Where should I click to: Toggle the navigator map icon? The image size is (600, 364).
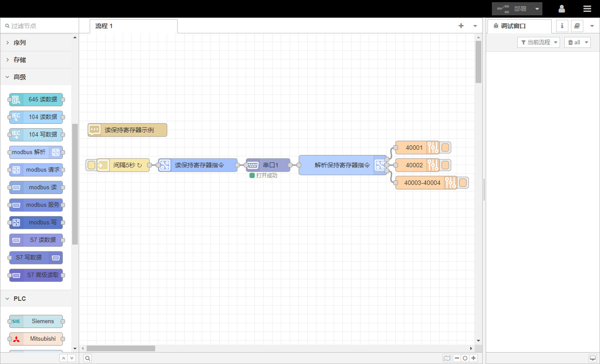(447, 358)
